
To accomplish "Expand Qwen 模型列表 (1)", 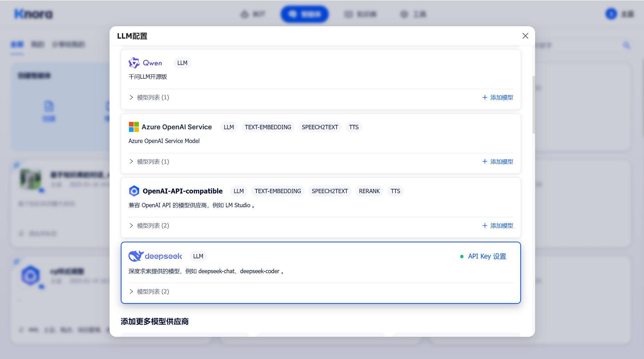I will 149,97.
